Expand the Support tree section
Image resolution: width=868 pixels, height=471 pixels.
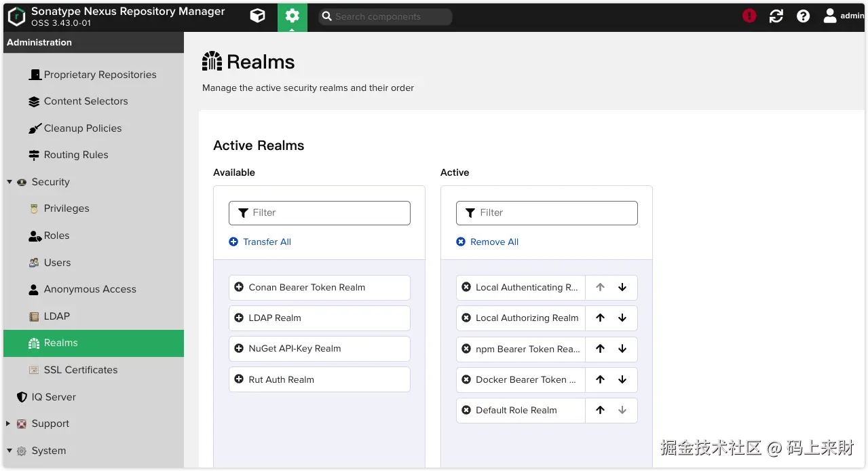(x=9, y=423)
